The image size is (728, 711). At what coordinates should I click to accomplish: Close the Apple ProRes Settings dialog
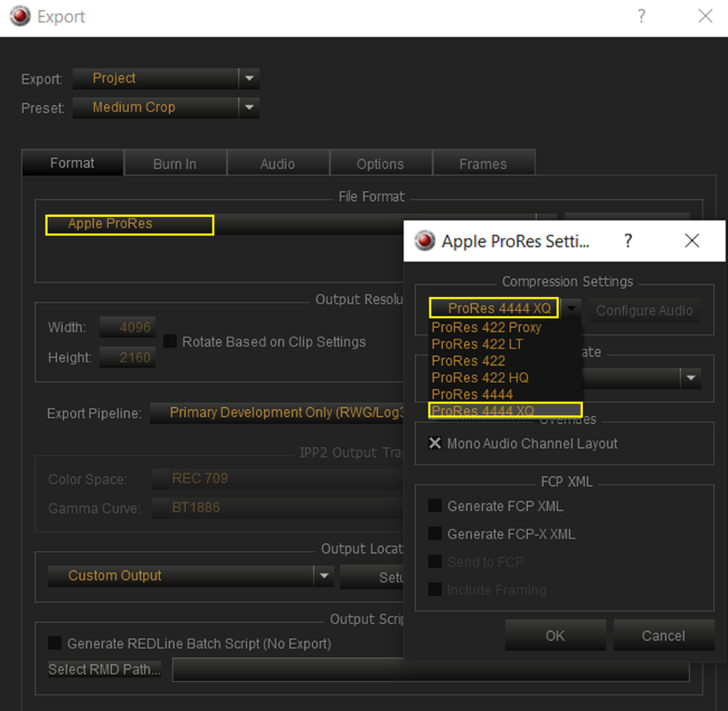click(x=692, y=241)
